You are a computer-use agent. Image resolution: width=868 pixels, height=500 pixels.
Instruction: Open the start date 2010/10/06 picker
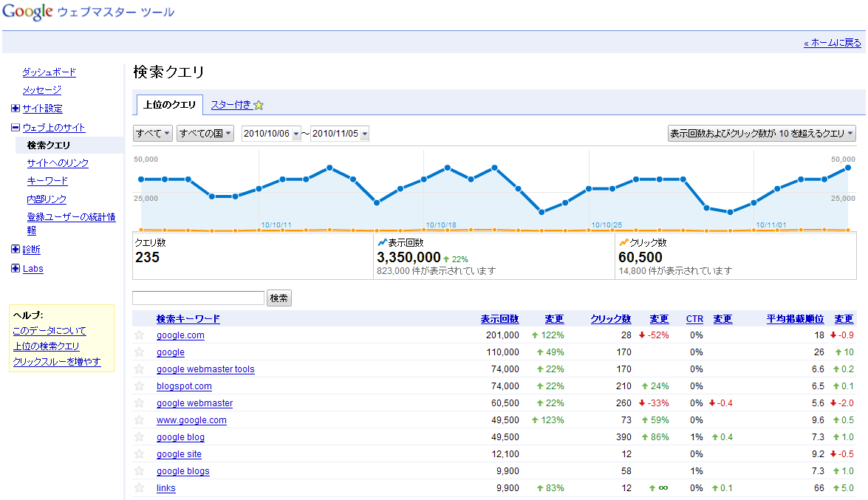pos(271,134)
